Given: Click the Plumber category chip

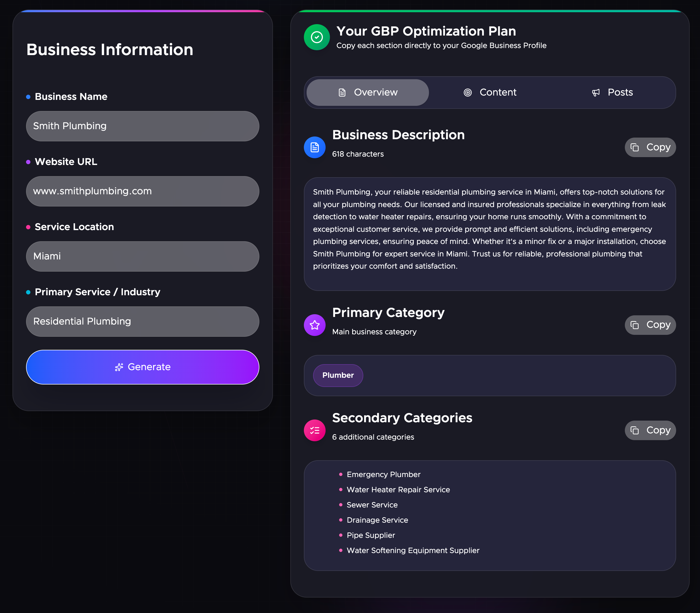Looking at the screenshot, I should tap(338, 375).
